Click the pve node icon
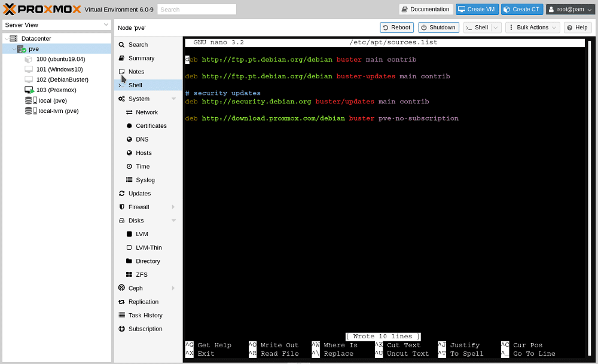The width and height of the screenshot is (598, 364). [22, 49]
